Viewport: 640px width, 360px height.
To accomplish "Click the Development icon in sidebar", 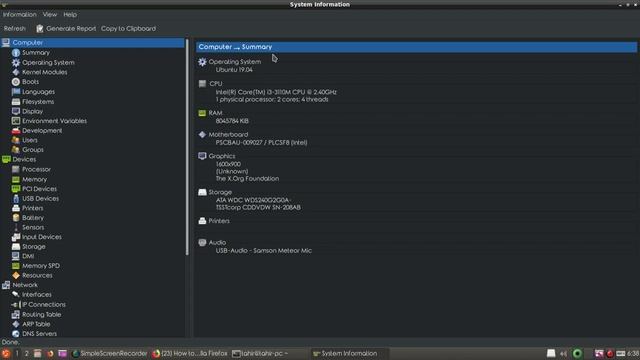I will coord(16,131).
